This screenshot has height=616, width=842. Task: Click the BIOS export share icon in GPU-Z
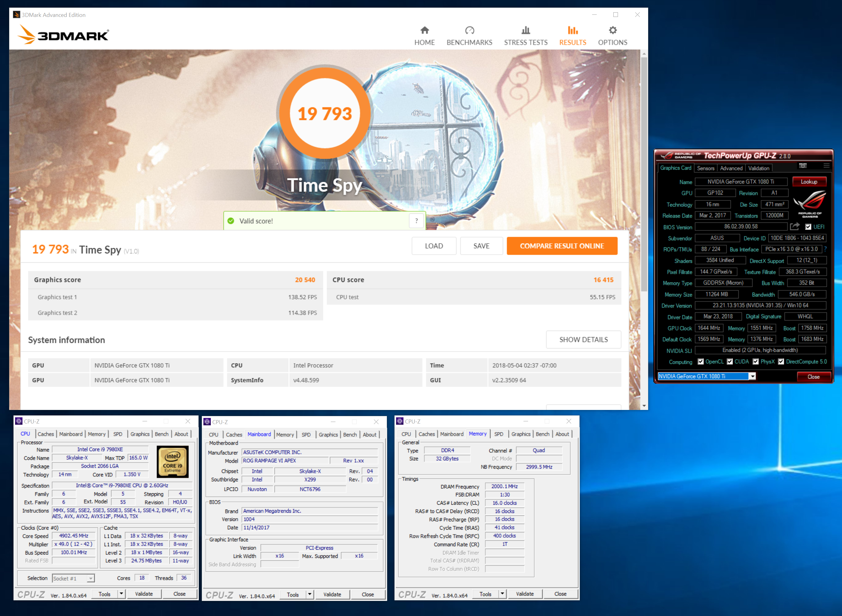pos(794,226)
